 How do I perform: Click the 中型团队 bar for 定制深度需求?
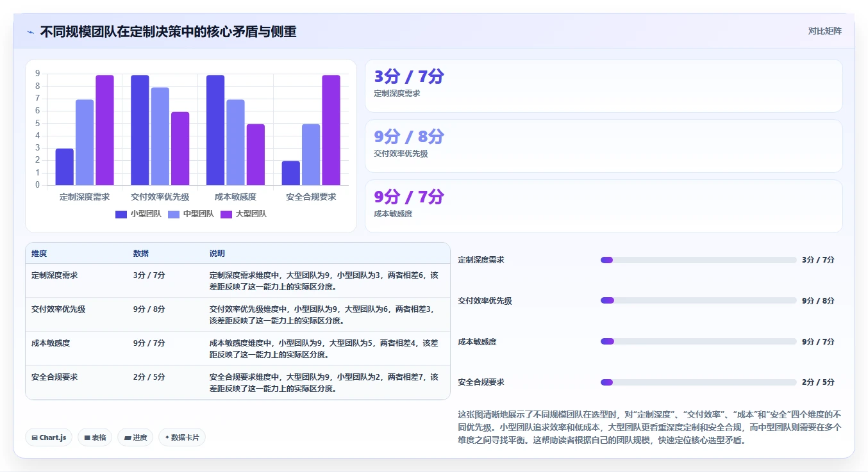point(85,142)
